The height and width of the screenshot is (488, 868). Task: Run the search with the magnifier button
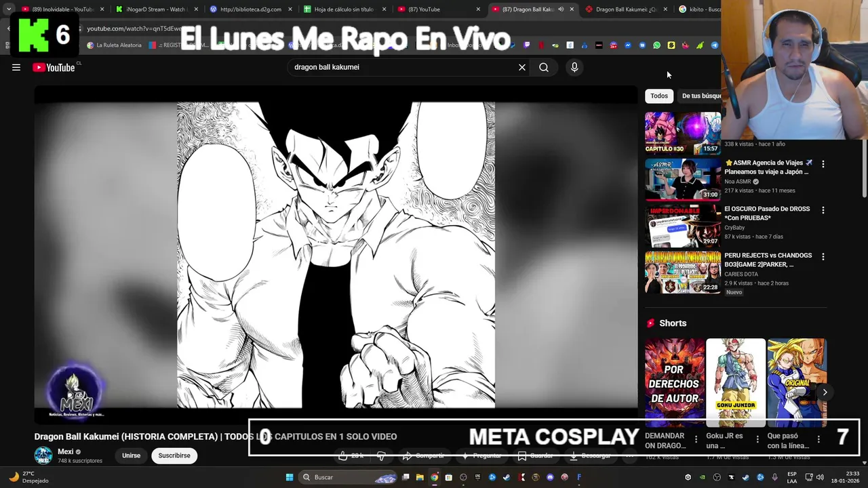pos(544,67)
